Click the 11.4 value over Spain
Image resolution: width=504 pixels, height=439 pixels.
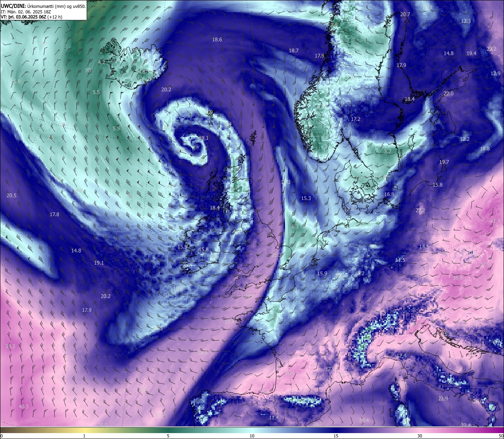click(x=274, y=417)
